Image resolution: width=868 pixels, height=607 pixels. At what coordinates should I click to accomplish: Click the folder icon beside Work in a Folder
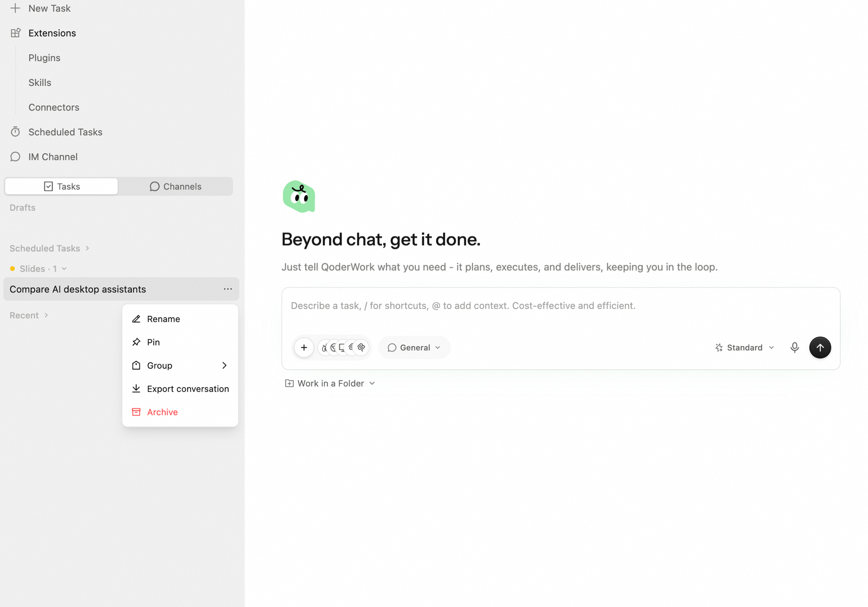pyautogui.click(x=289, y=384)
